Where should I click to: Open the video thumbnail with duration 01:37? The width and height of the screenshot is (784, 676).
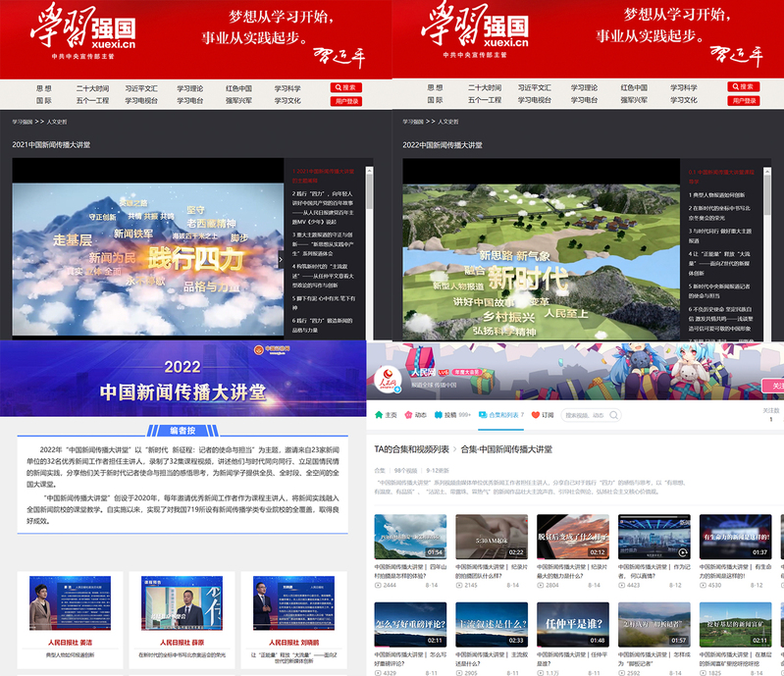point(736,537)
